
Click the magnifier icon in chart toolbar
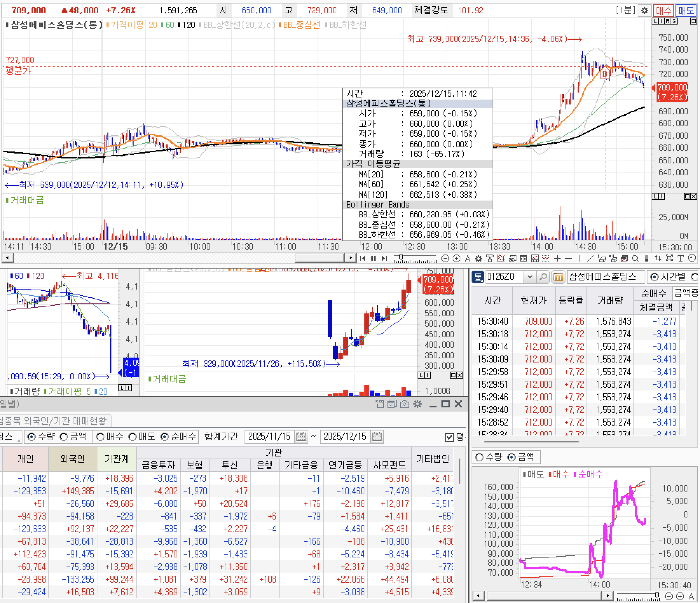[635, 258]
